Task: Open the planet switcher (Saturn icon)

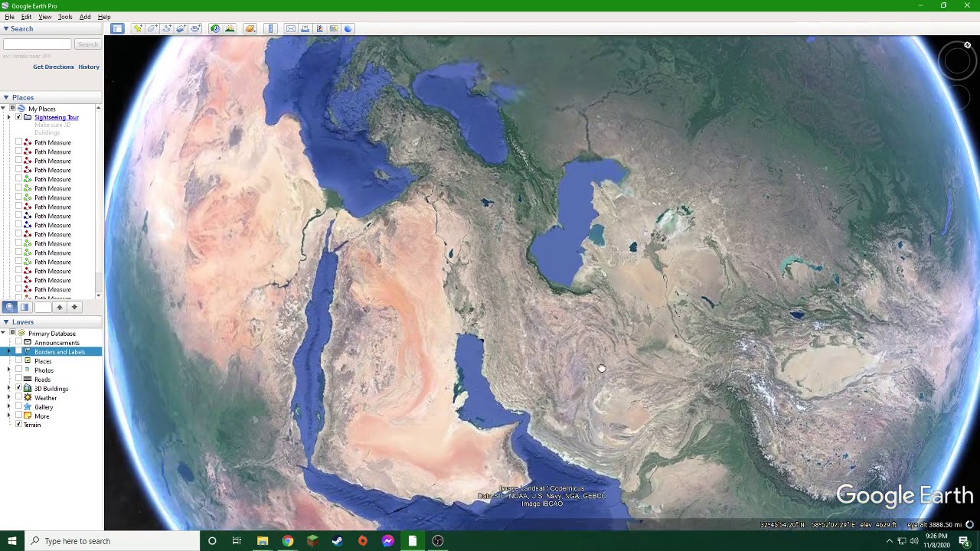Action: [x=250, y=28]
